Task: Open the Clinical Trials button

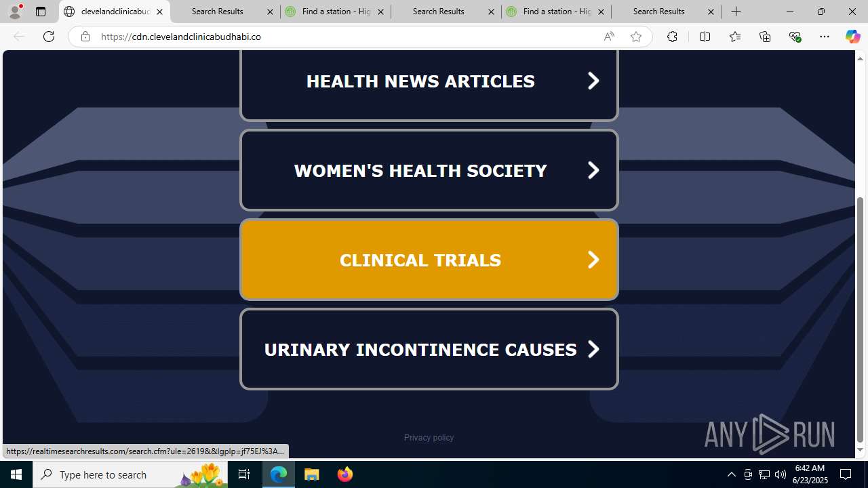Action: coord(429,260)
